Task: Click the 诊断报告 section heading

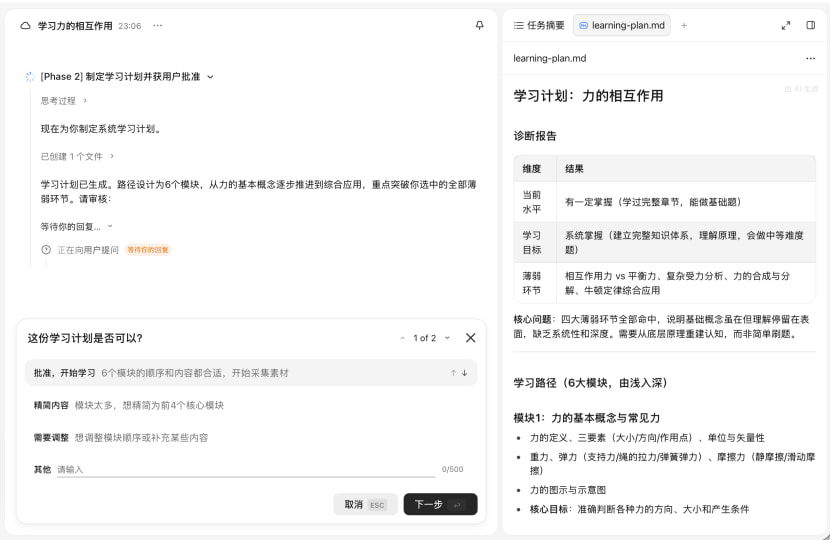Action: click(535, 136)
